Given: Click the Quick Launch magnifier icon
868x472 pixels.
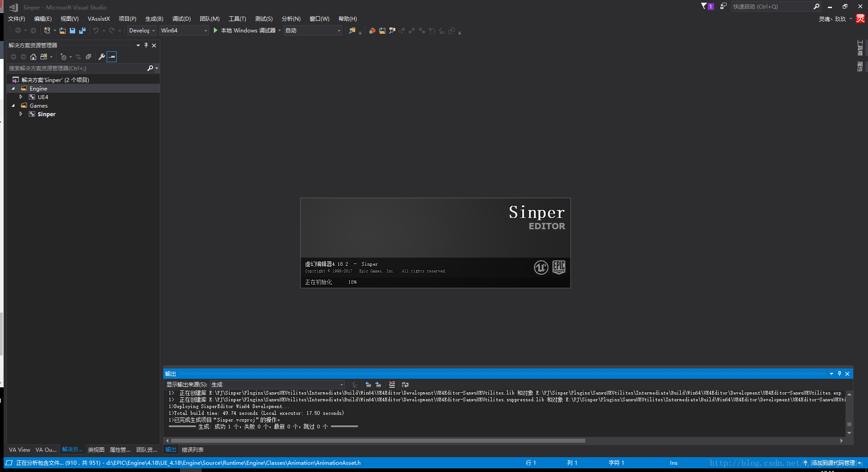Looking at the screenshot, I should click(x=816, y=6).
